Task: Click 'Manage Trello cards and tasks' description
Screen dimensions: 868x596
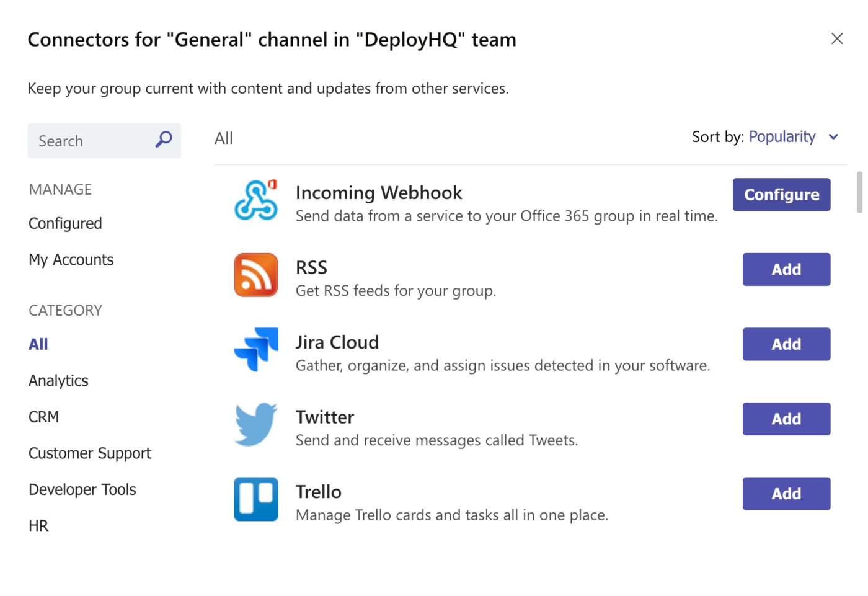Action: click(x=452, y=515)
